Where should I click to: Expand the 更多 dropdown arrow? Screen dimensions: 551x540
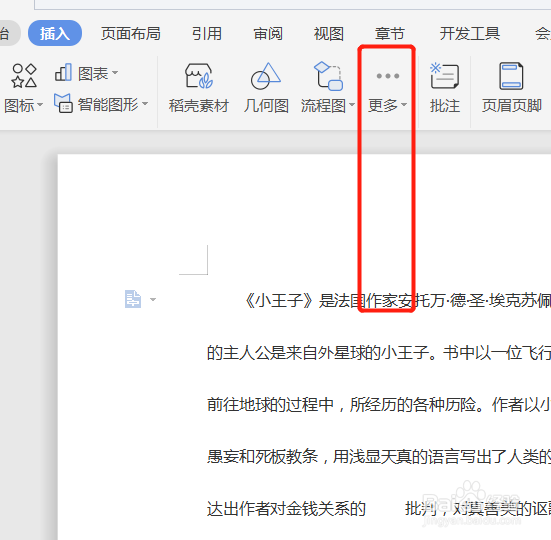click(x=404, y=105)
